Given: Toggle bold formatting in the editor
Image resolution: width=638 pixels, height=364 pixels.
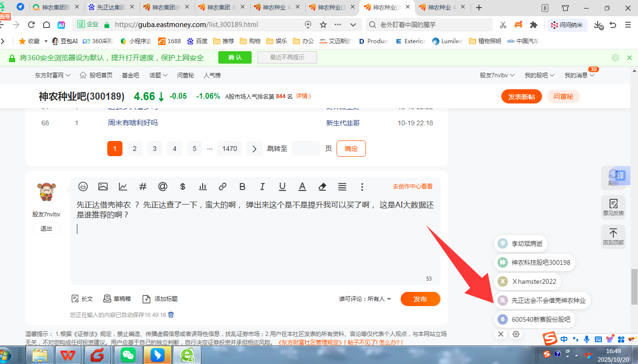Looking at the screenshot, I should [x=243, y=187].
